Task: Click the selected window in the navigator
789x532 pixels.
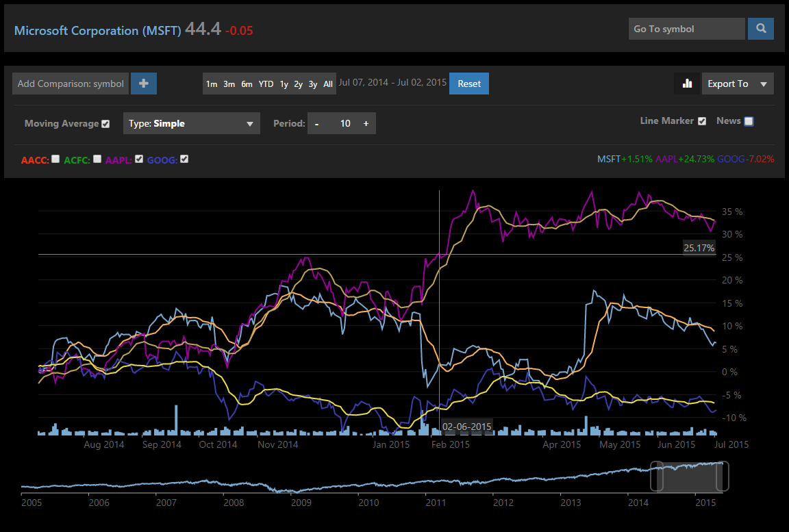Action: click(x=690, y=476)
